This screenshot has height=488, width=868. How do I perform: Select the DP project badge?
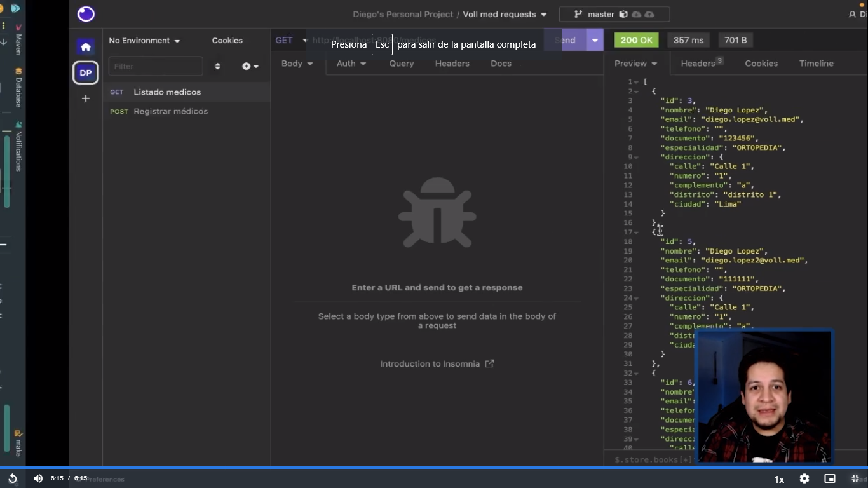[x=86, y=72]
